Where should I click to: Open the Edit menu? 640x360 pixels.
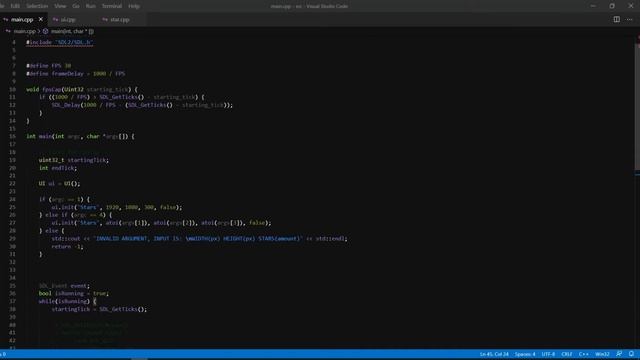point(15,6)
